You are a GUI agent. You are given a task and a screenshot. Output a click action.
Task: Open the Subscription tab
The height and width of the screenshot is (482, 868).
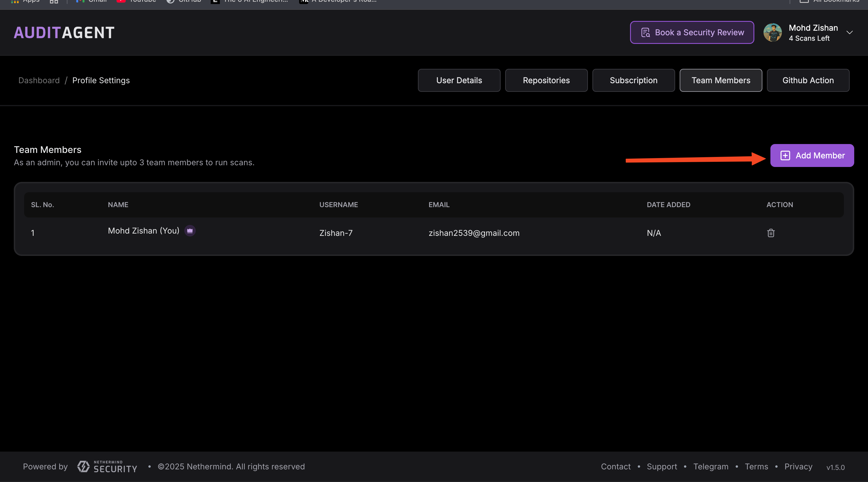point(633,81)
